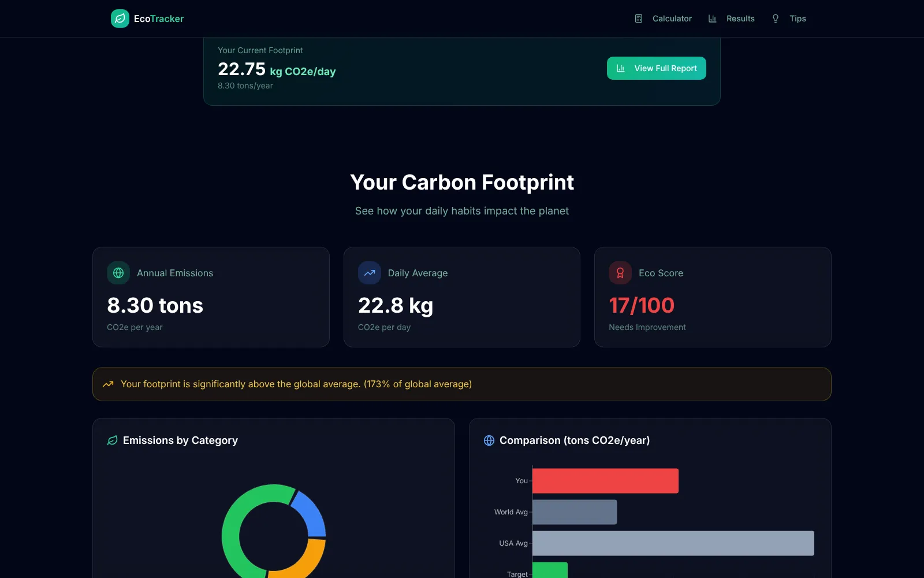Click the Results bar chart icon in the navigation bar

point(713,18)
